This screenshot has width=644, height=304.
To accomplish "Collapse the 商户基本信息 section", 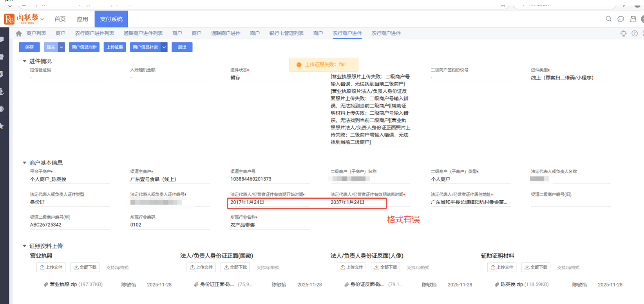I will click(24, 163).
